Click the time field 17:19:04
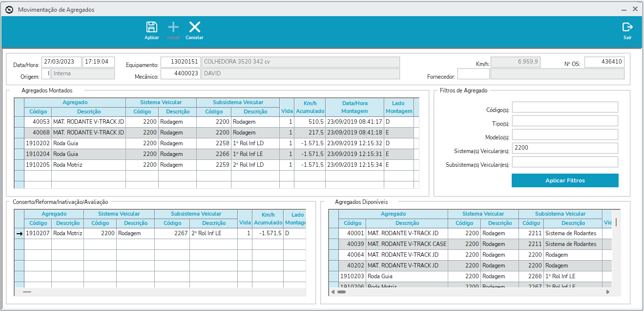 [99, 62]
